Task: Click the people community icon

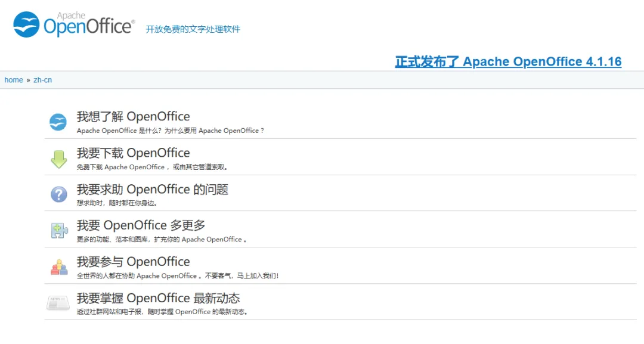Action: (59, 267)
